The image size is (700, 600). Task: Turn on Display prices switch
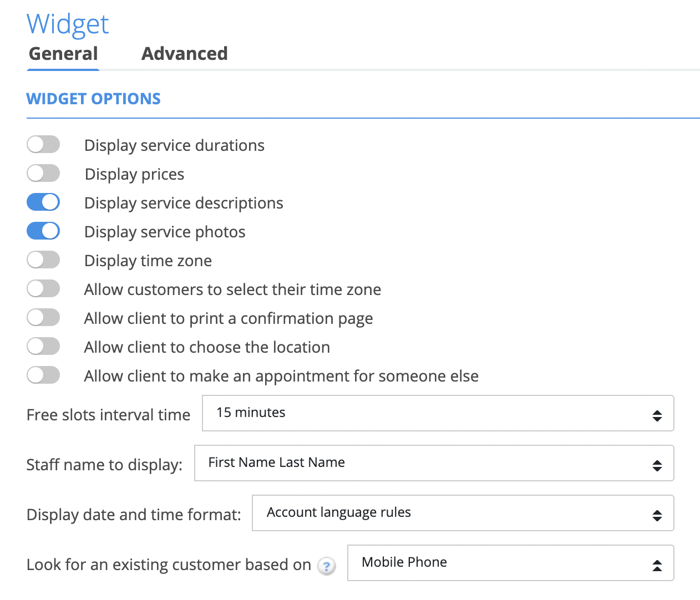pos(43,174)
